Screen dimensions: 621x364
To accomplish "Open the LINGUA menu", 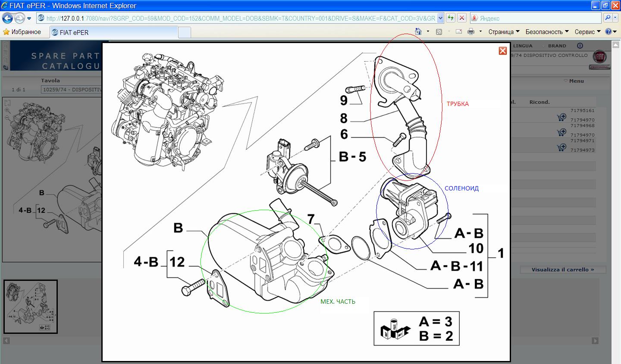I will coord(523,46).
